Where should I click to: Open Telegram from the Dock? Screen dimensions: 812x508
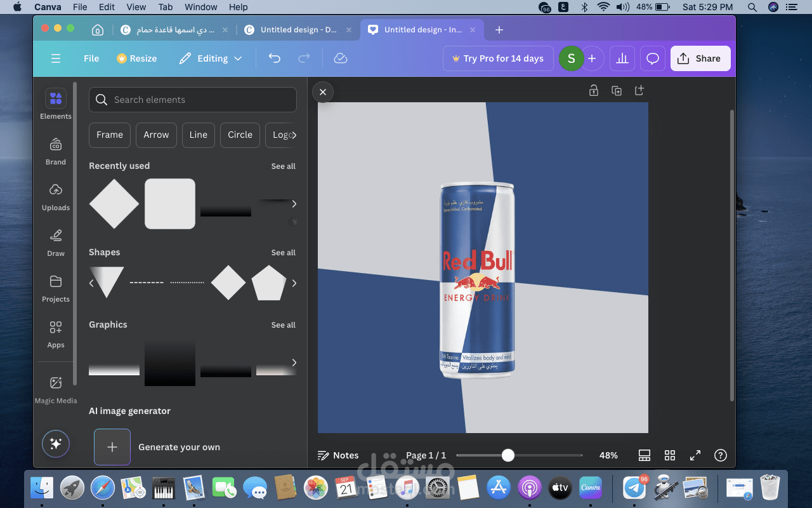634,487
